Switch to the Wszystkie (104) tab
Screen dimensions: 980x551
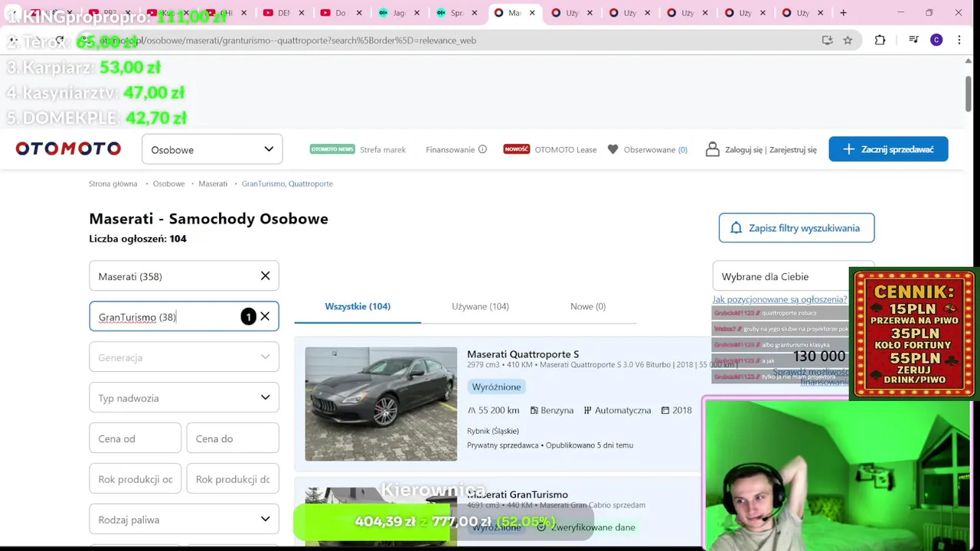(x=358, y=306)
